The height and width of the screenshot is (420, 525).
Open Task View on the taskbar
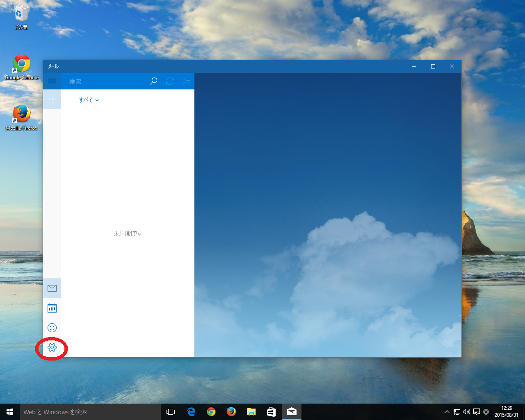point(171,412)
